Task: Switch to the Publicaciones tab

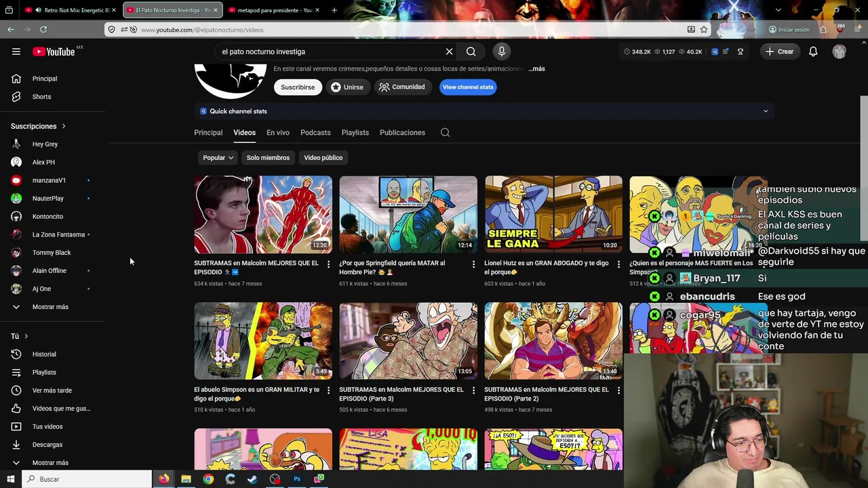Action: coord(402,132)
